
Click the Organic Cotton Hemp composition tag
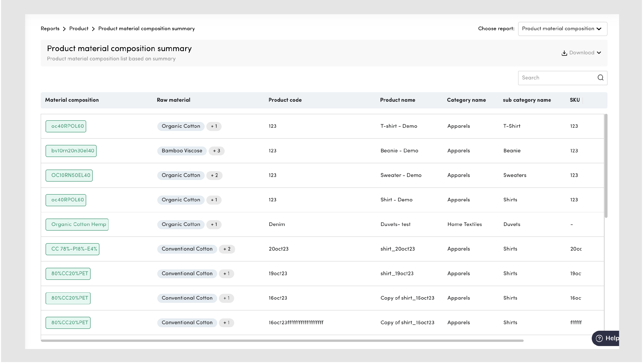tap(77, 224)
